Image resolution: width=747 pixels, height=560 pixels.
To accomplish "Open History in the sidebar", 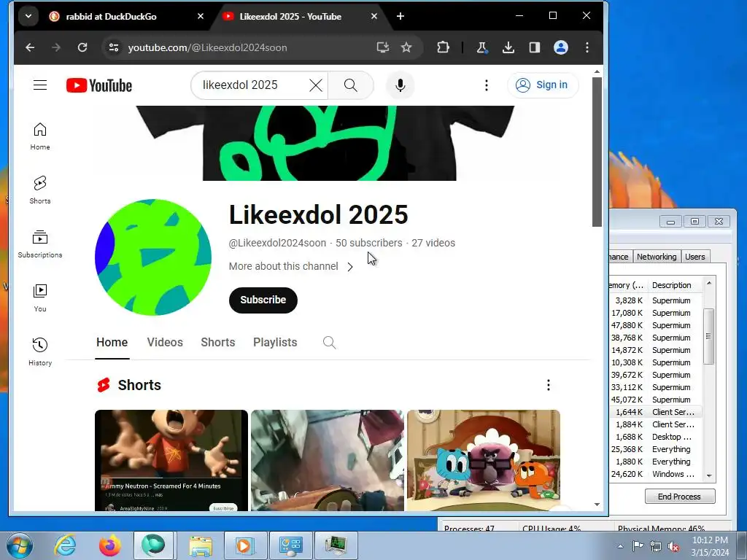I will point(40,352).
